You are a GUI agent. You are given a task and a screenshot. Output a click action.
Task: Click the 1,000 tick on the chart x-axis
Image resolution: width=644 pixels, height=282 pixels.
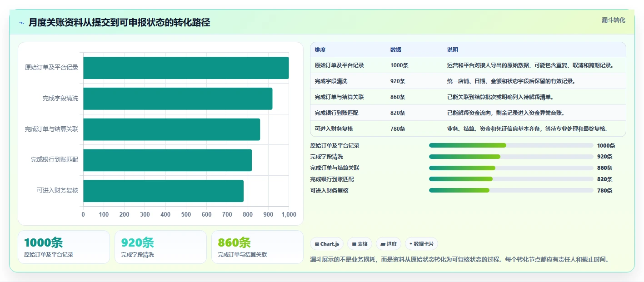click(x=288, y=215)
